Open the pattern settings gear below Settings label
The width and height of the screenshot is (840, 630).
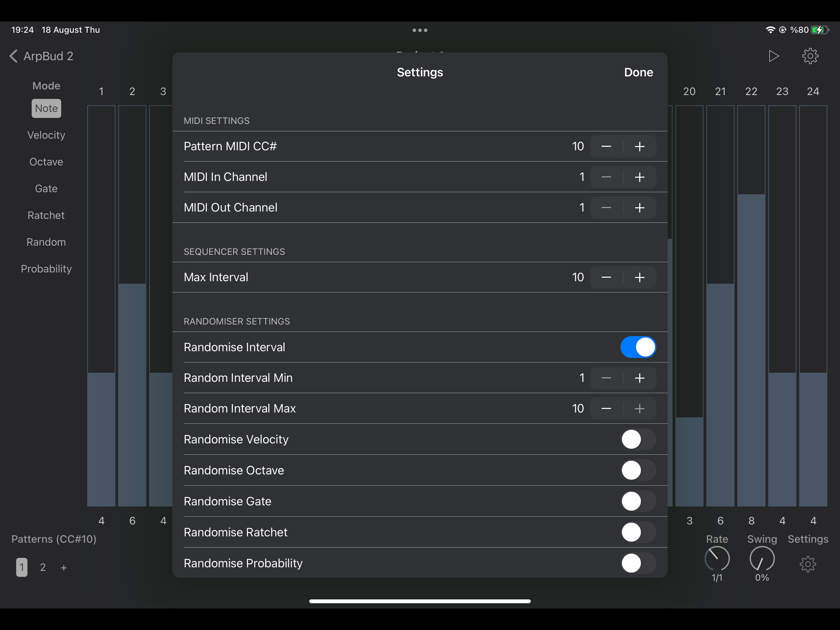808,564
